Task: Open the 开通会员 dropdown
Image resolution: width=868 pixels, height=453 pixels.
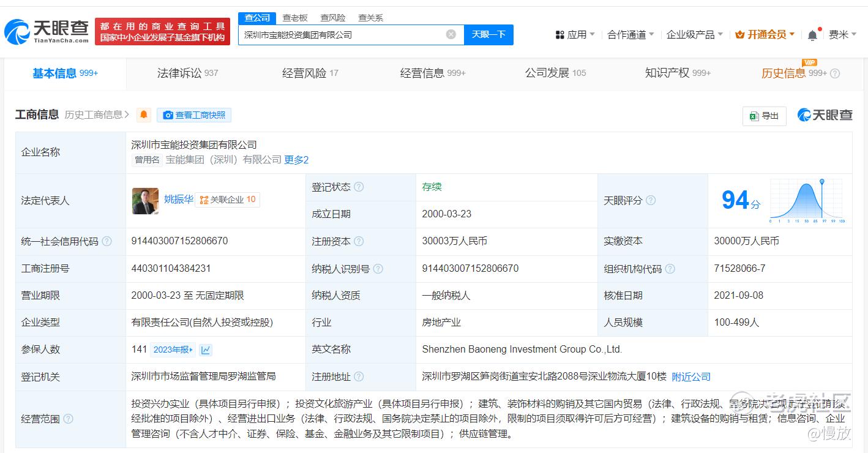Action: [x=765, y=35]
